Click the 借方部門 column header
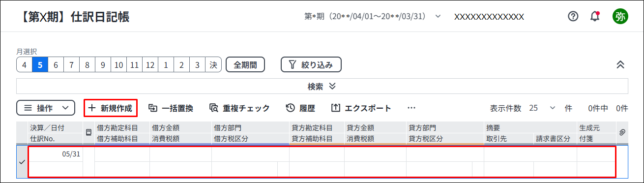The height and width of the screenshot is (183, 644). click(x=228, y=127)
